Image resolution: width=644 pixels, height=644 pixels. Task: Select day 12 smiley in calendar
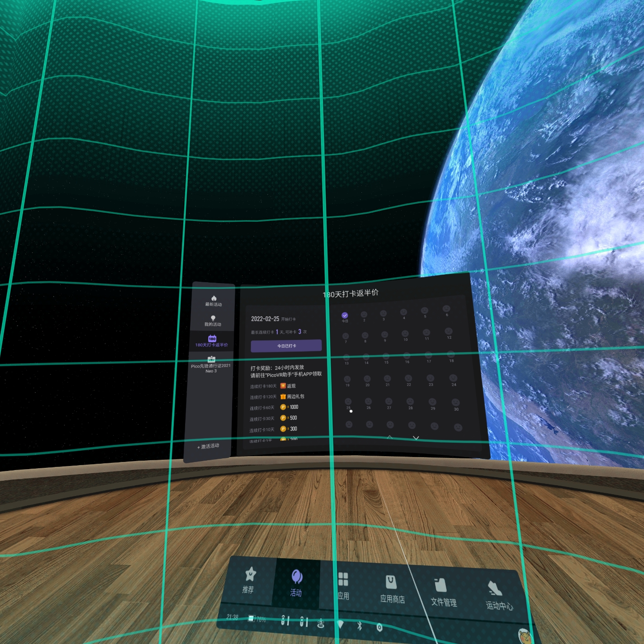pos(449,332)
